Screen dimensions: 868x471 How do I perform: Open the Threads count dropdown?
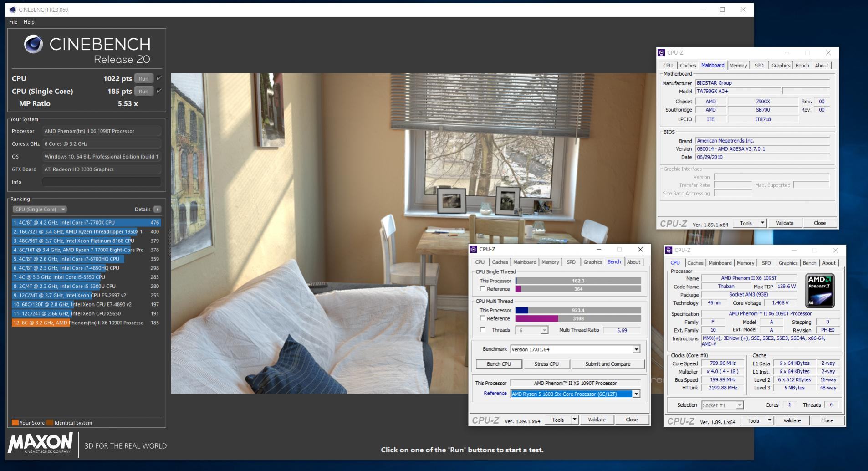click(x=544, y=330)
